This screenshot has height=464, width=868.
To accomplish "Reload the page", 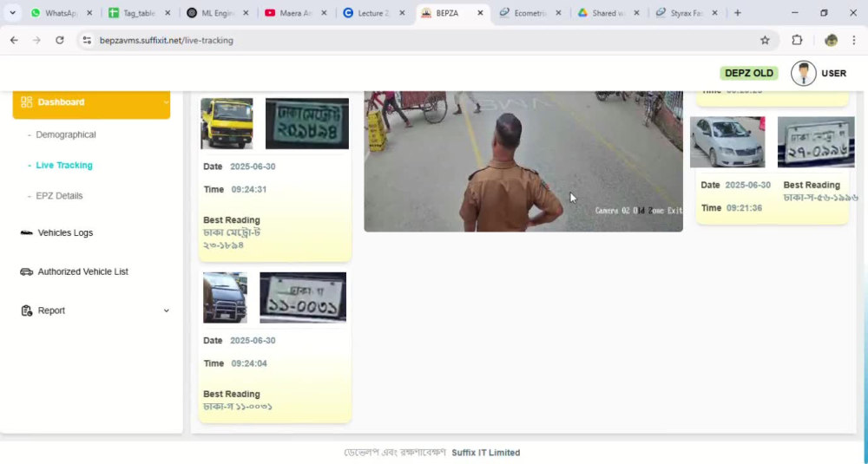I will (x=60, y=40).
